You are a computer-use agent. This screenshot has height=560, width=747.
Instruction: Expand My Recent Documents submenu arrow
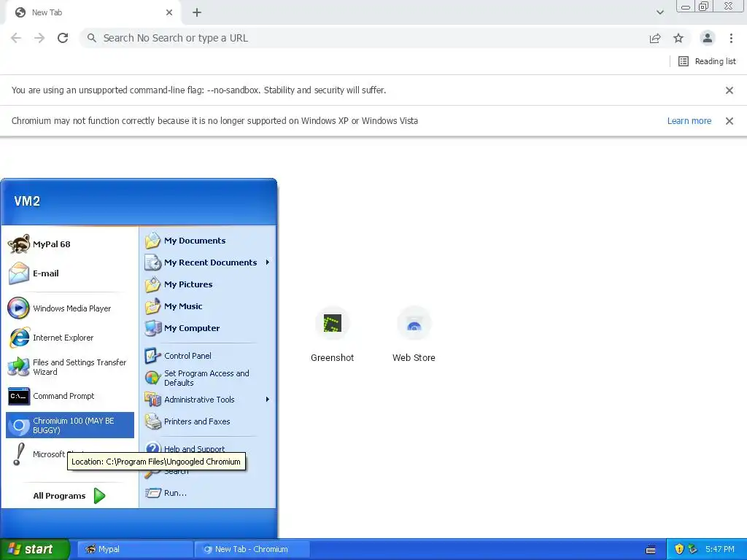(x=268, y=262)
